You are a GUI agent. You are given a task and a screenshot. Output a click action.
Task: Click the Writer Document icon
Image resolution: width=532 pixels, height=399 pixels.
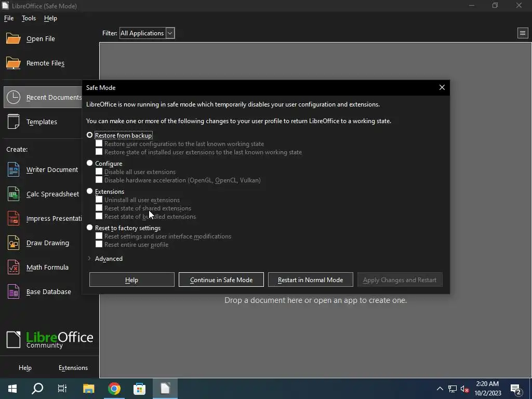[13, 170]
